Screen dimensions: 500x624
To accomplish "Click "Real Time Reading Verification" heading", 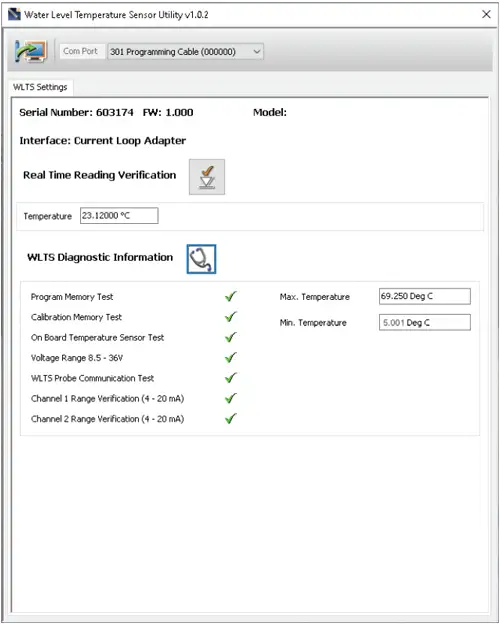I will [100, 175].
